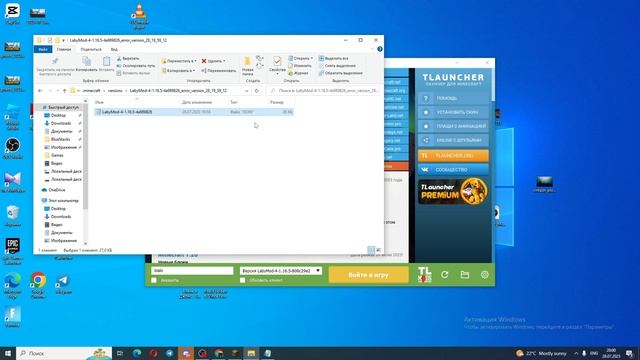
Task: Open Google Chrome desktop icon
Action: coord(38,285)
